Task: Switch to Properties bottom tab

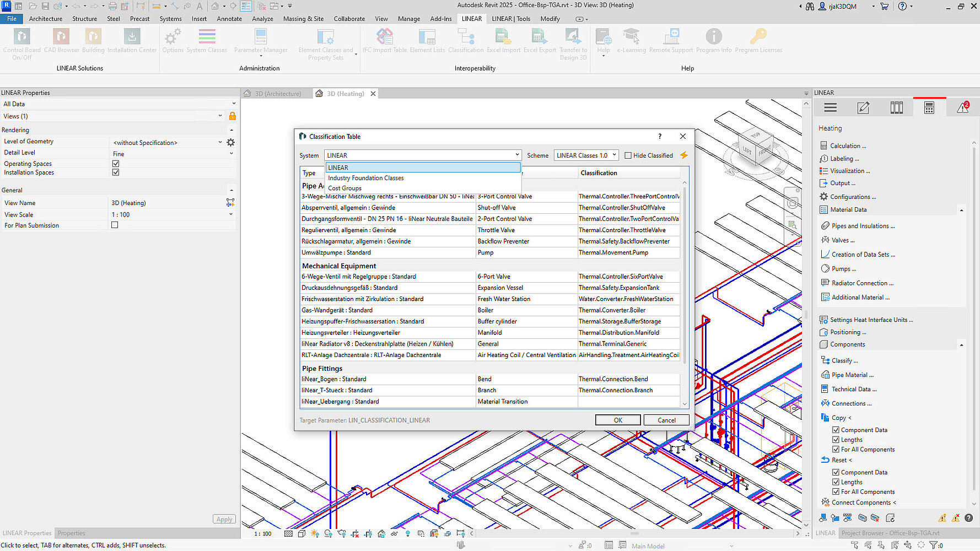Action: tap(71, 533)
